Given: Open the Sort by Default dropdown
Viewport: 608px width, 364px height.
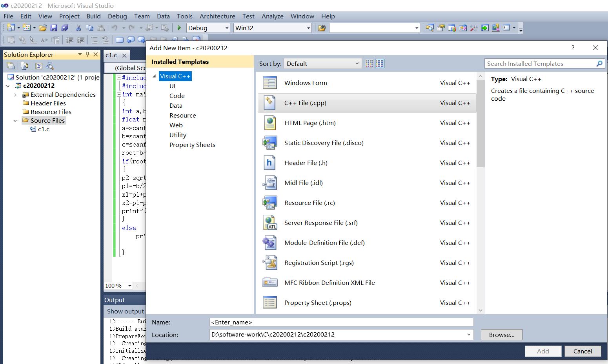Looking at the screenshot, I should pos(322,63).
